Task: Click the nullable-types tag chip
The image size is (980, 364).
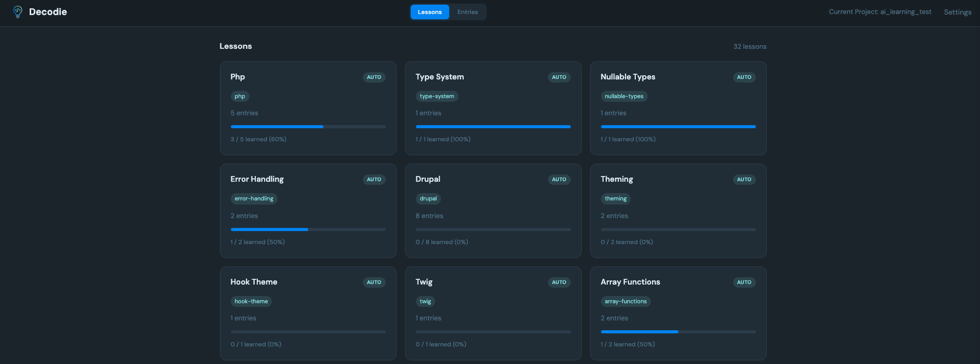Action: 624,97
